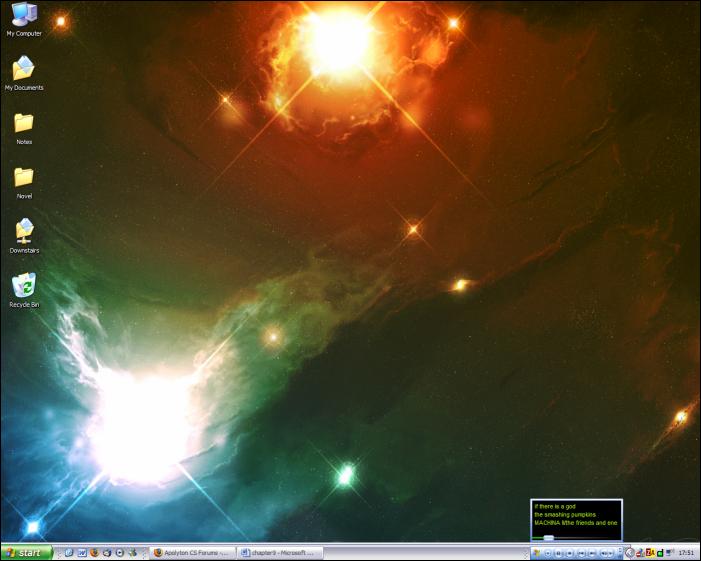Open the My Computer desktop icon
This screenshot has height=561, width=701.
coord(23,15)
